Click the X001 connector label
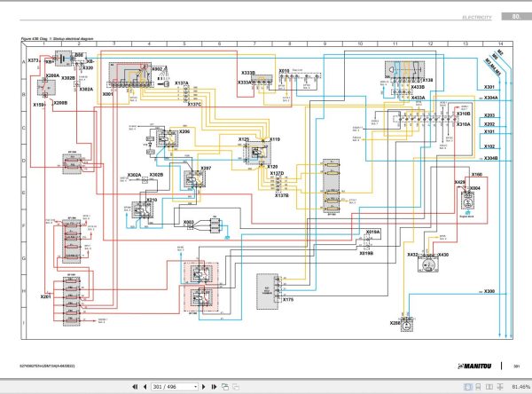The image size is (532, 394). click(107, 94)
